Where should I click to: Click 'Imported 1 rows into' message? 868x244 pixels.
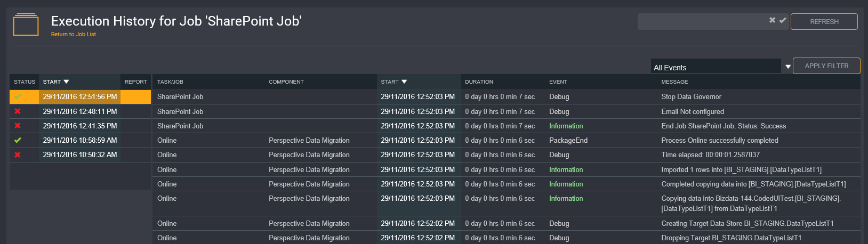coord(741,169)
